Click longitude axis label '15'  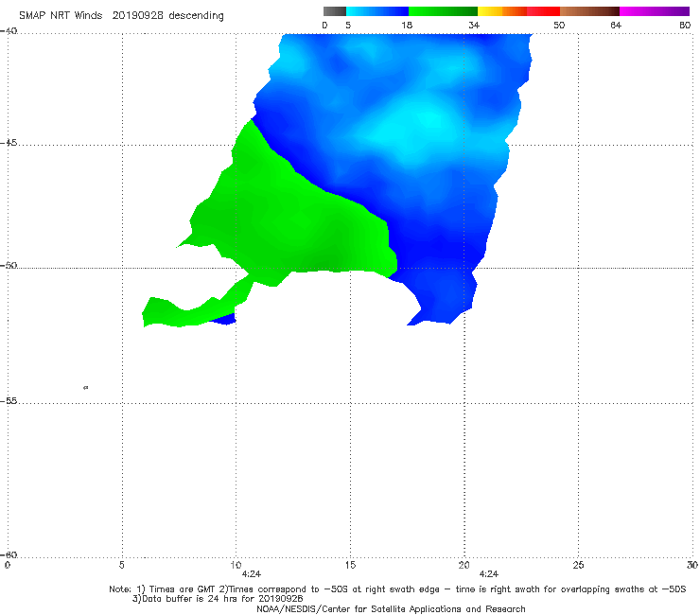pos(350,565)
